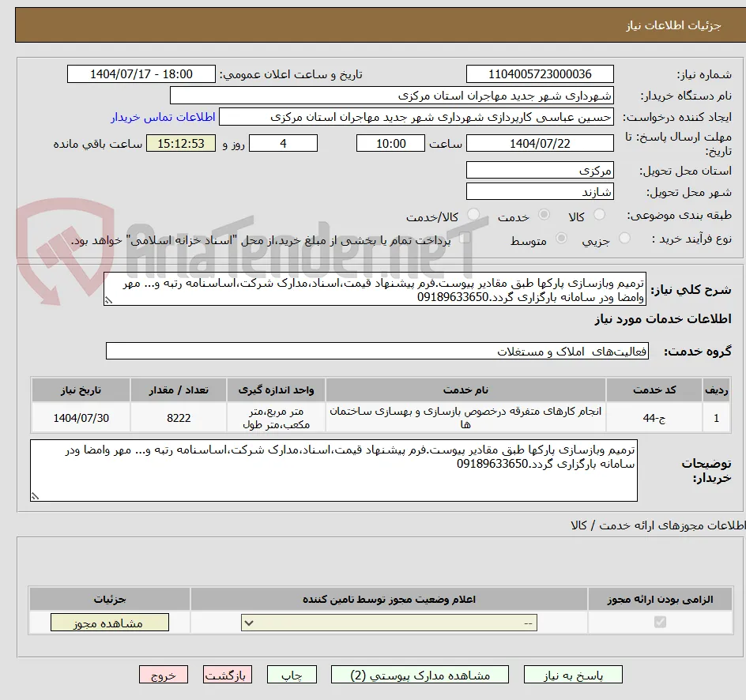Open اطلاعات تماس خریدار contact link
Image resolution: width=746 pixels, height=700 pixels.
[x=163, y=117]
